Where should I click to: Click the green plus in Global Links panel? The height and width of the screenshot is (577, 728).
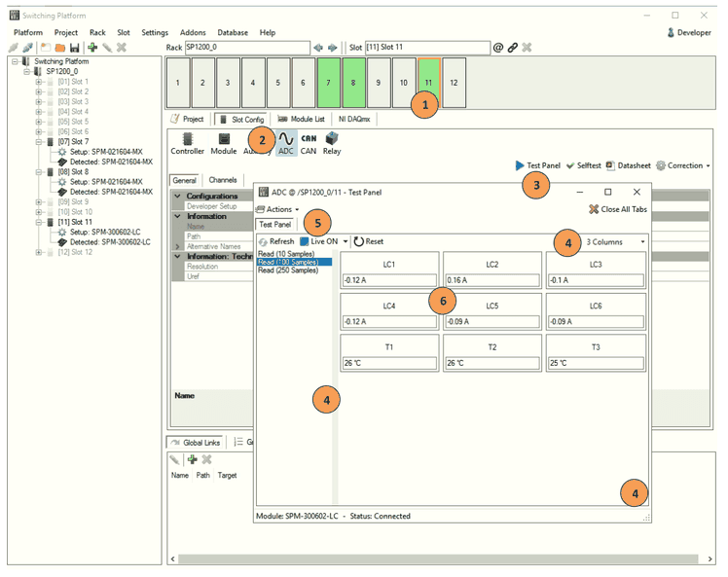192,459
